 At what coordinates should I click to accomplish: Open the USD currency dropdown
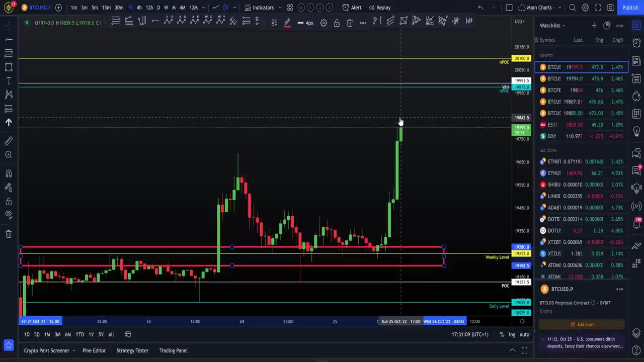coord(519,22)
